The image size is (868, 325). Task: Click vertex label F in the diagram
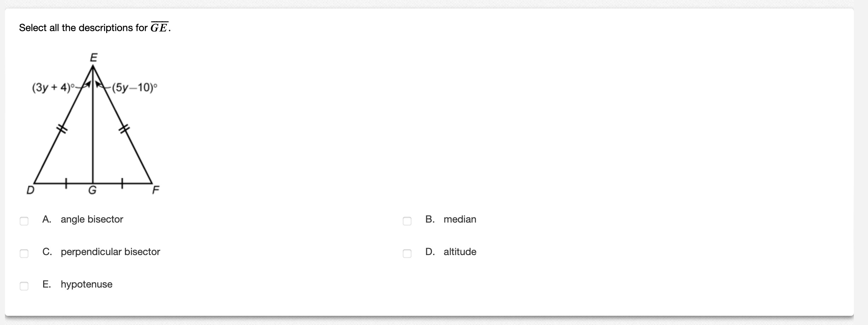pyautogui.click(x=156, y=191)
